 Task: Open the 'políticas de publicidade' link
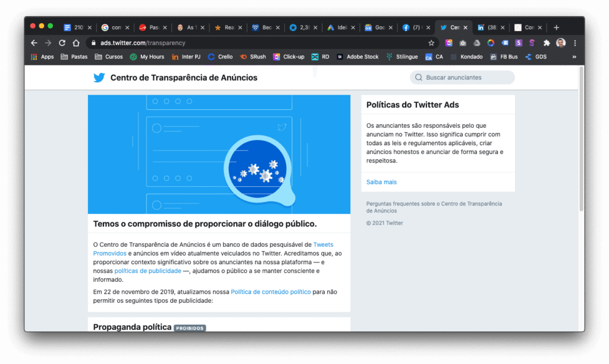point(147,271)
